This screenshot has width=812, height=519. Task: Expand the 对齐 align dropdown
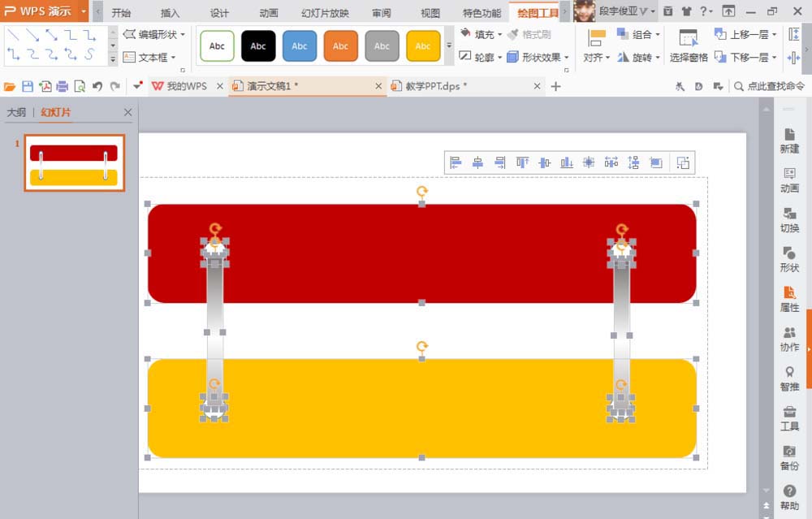597,58
